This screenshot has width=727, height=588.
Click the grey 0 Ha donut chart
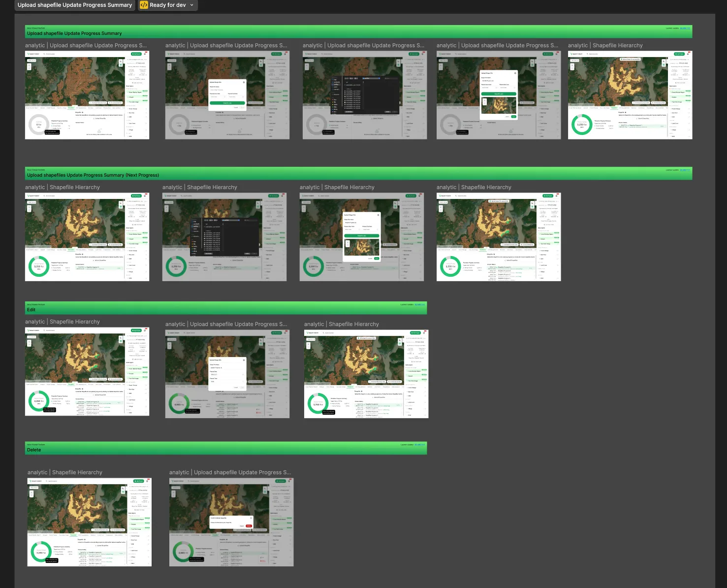(x=39, y=125)
